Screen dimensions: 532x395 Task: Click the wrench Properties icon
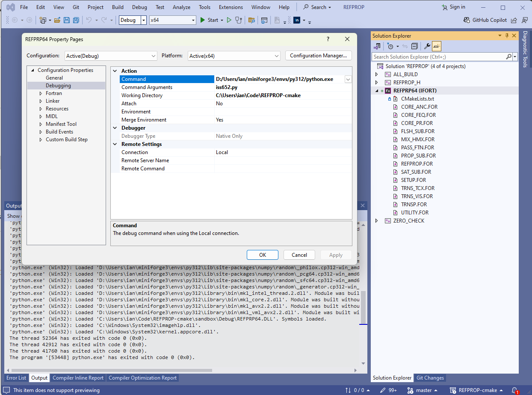tap(427, 46)
